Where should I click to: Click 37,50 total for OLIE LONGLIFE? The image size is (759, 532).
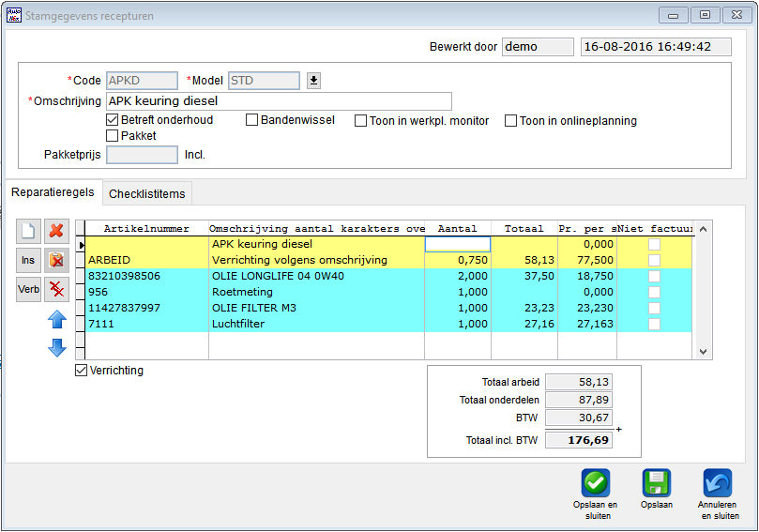(524, 276)
